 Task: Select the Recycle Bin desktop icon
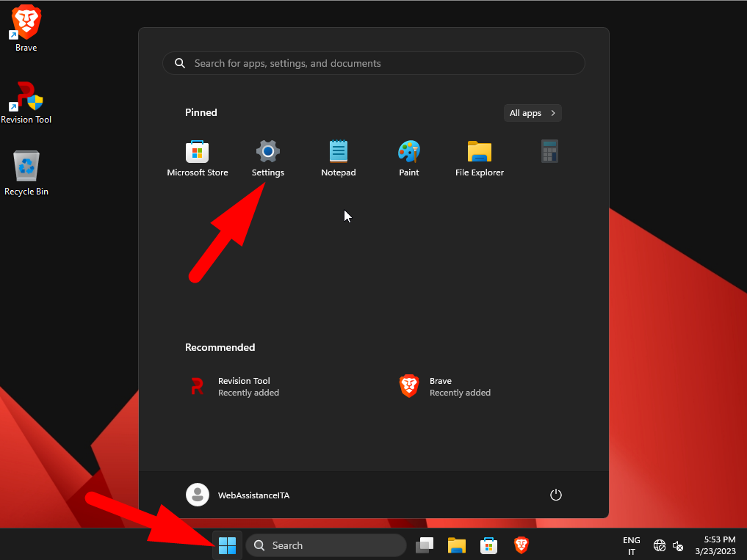pos(26,173)
